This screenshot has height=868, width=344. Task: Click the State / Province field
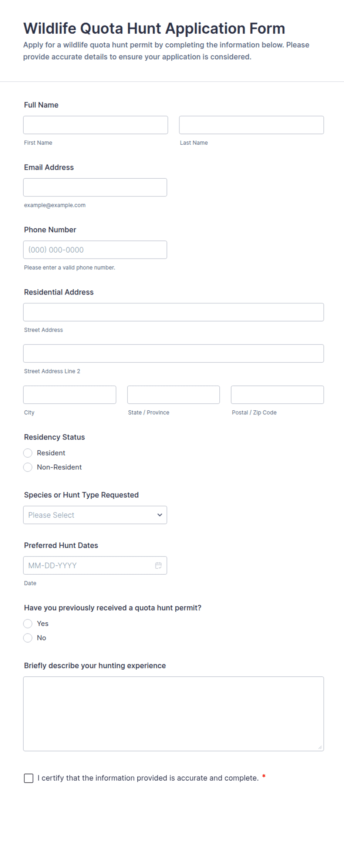click(173, 395)
